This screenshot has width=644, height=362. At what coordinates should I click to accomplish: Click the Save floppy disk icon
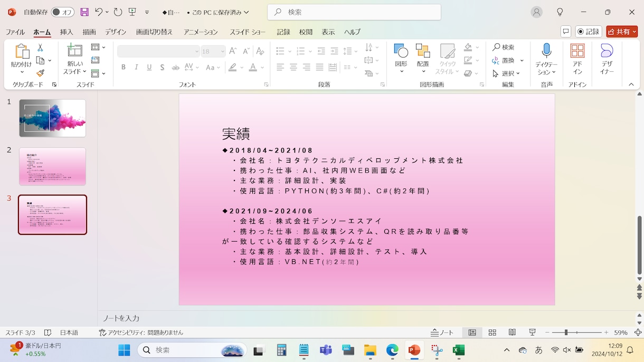[84, 12]
